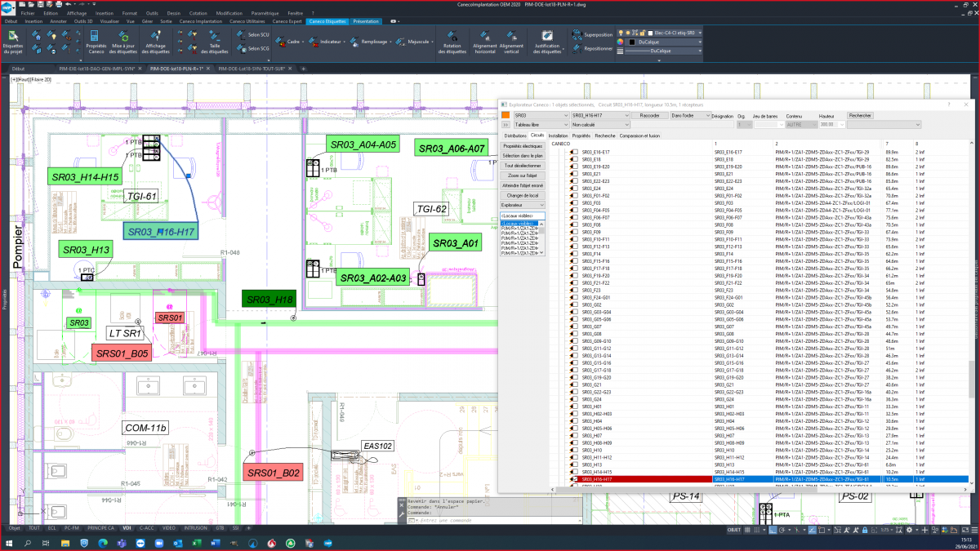Open Windows Start menu
This screenshot has width=980, height=551.
pyautogui.click(x=9, y=542)
